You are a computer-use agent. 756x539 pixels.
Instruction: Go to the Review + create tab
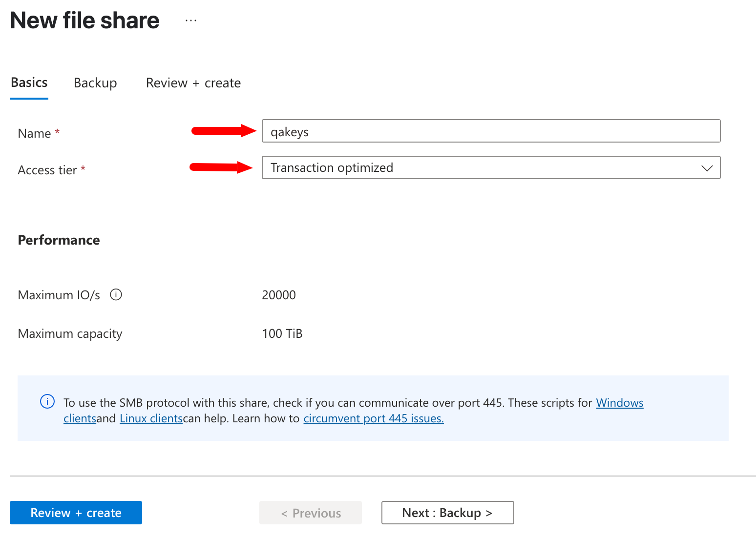click(x=193, y=83)
